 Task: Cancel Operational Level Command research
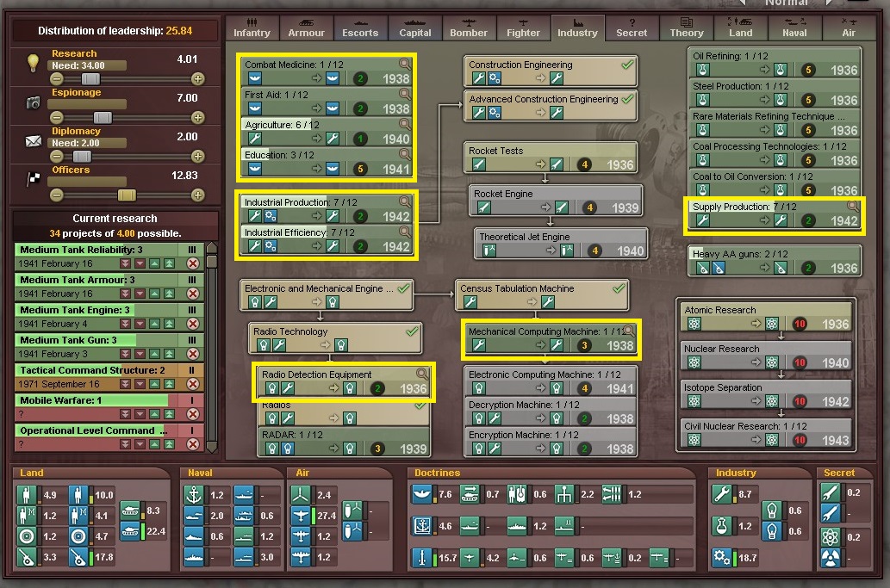pyautogui.click(x=193, y=444)
